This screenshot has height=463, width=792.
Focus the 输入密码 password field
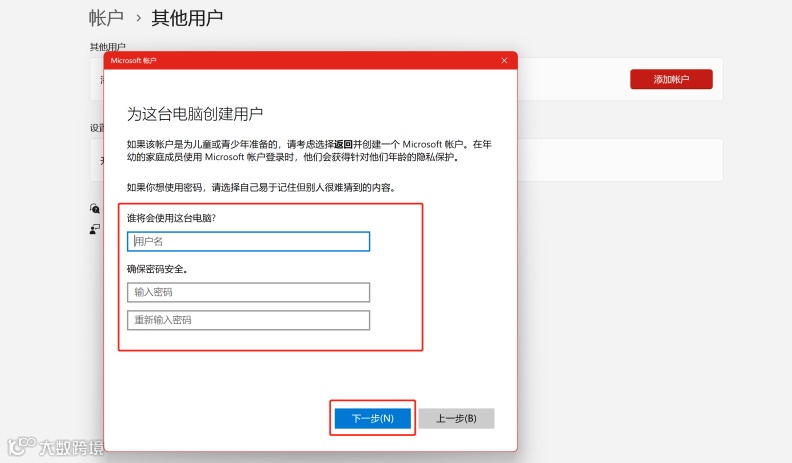point(248,292)
